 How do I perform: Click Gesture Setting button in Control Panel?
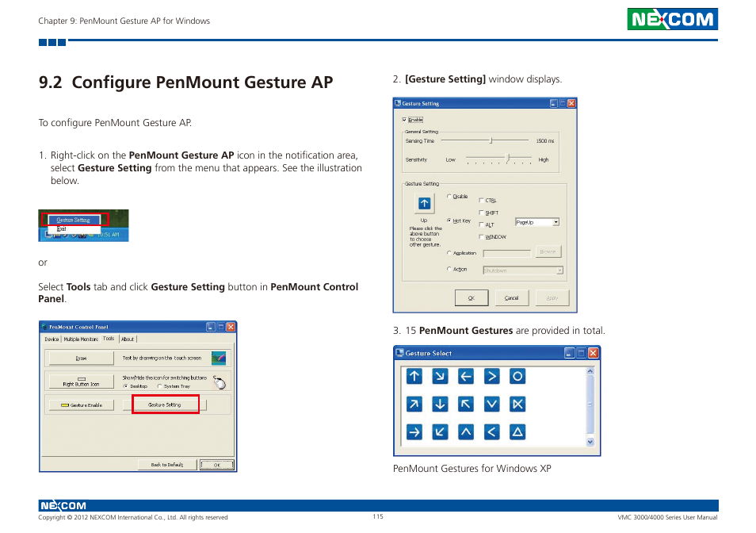tap(165, 405)
